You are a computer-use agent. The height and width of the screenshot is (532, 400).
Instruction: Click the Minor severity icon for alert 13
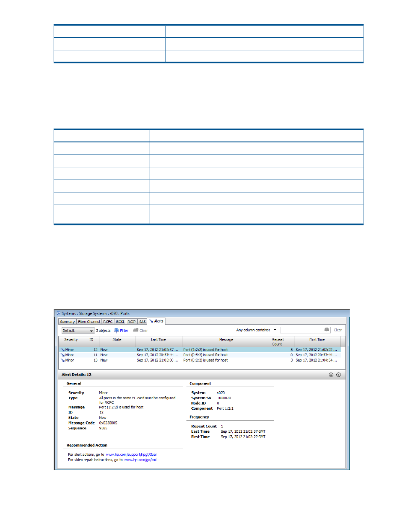62,360
